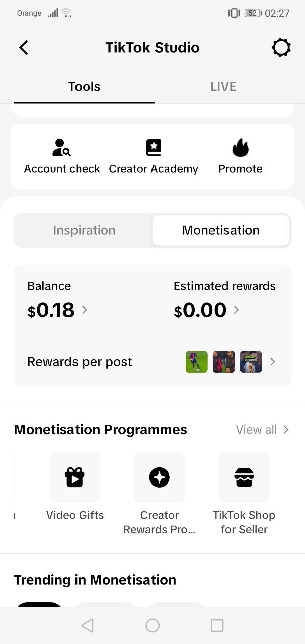Switch to the Inspiration segment
Screen dimensions: 305x644
84,230
